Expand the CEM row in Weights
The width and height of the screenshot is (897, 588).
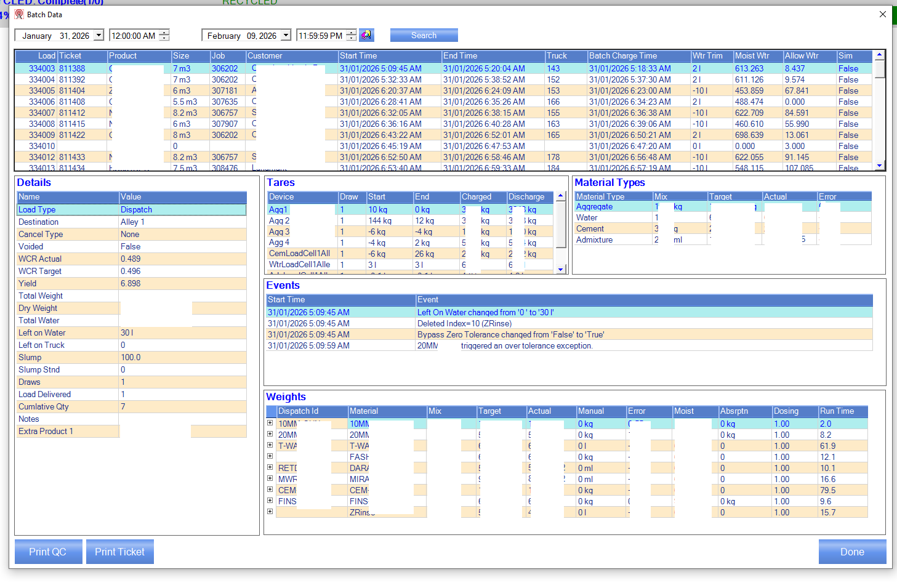coord(270,489)
